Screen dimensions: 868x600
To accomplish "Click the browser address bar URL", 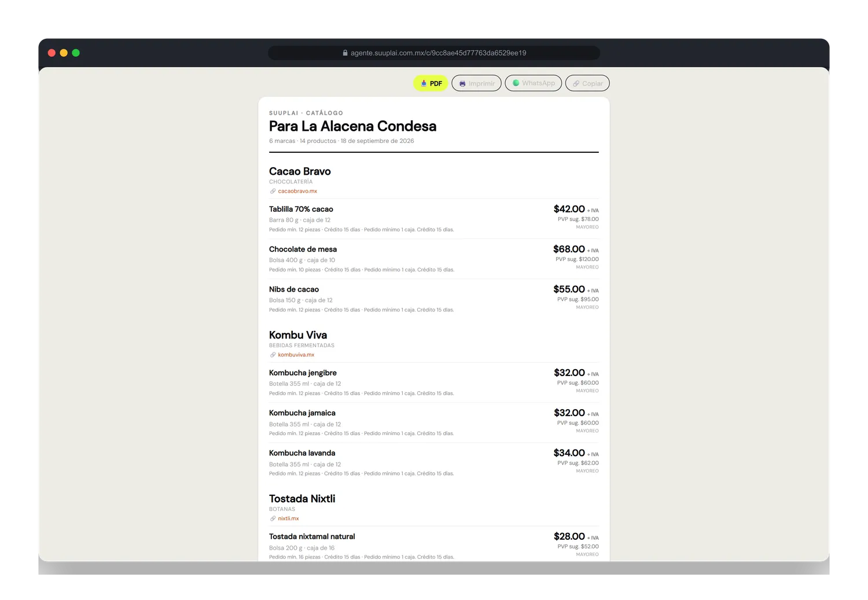I will 438,53.
